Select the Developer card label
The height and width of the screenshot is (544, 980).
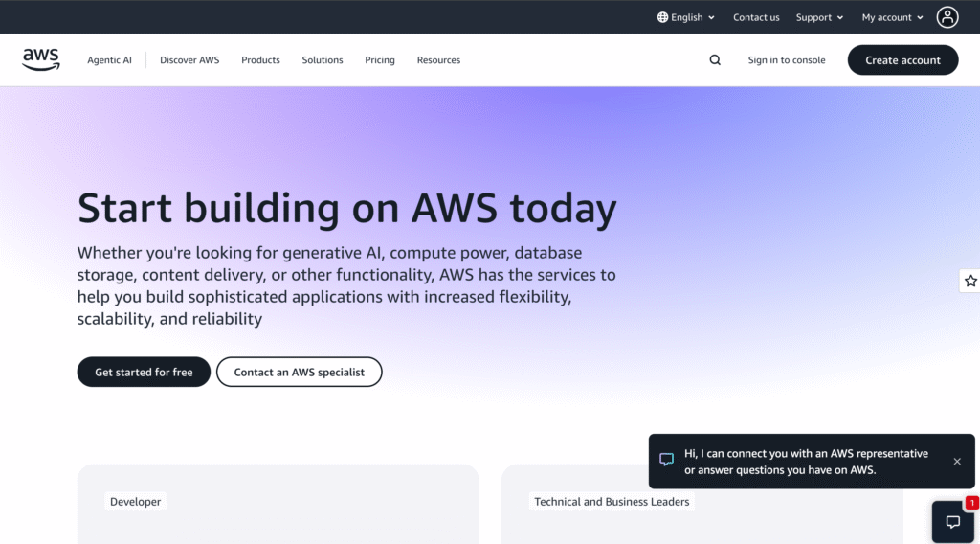[136, 502]
